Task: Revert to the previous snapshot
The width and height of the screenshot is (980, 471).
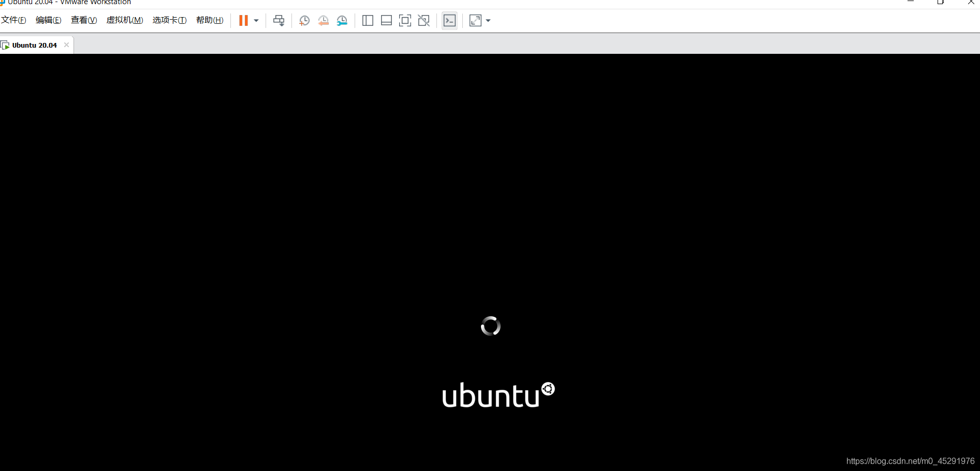Action: tap(323, 21)
